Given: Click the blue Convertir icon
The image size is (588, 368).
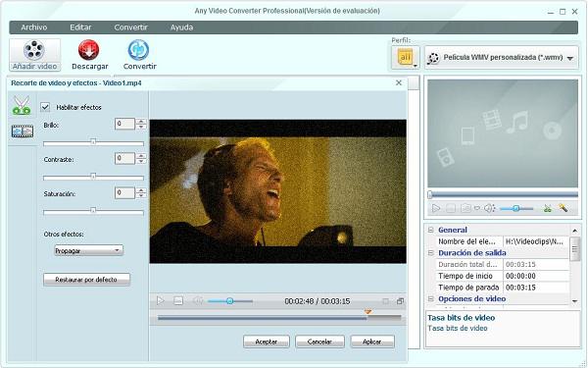Looking at the screenshot, I should point(138,50).
